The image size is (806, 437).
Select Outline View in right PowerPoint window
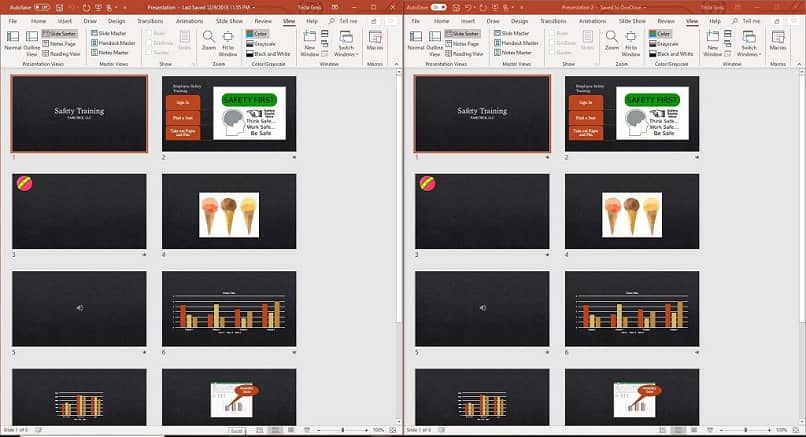point(434,43)
